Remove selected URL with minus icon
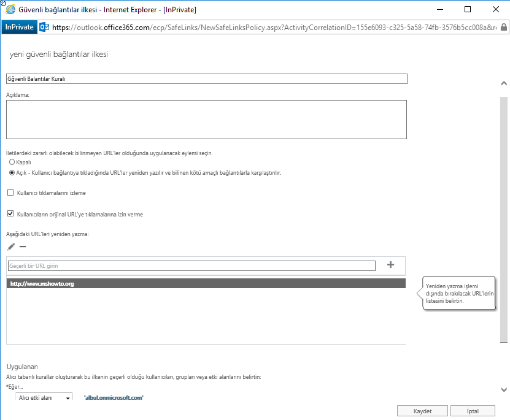Image resolution: width=510 pixels, height=420 pixels. (23, 247)
